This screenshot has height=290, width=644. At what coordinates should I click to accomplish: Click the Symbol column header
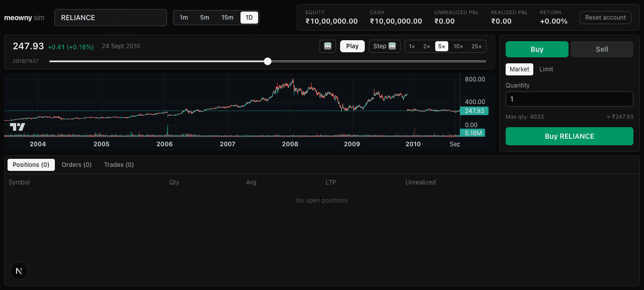[19, 182]
